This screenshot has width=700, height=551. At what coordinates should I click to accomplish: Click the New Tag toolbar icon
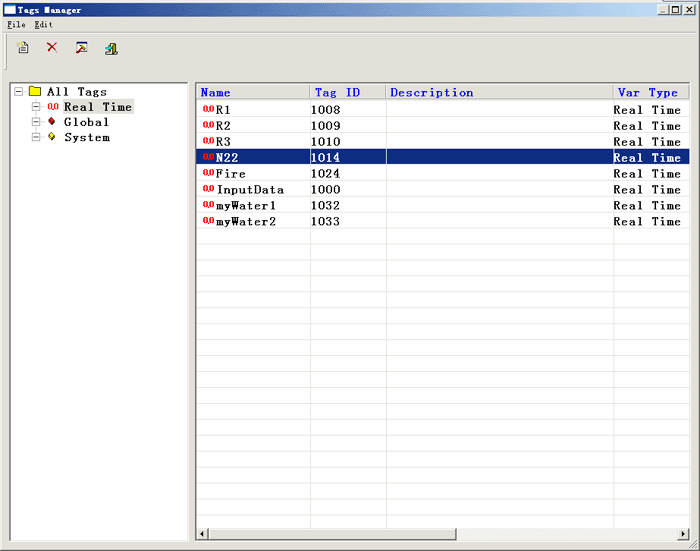(x=23, y=47)
